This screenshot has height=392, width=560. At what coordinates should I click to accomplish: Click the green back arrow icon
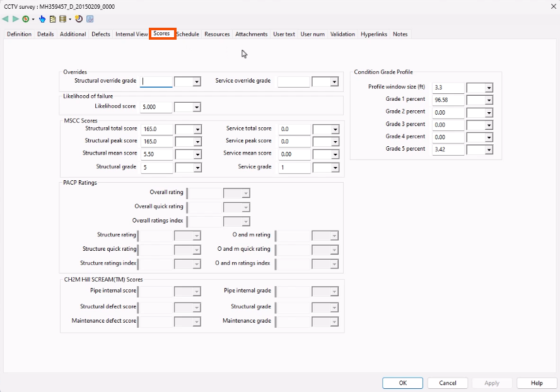coord(6,19)
